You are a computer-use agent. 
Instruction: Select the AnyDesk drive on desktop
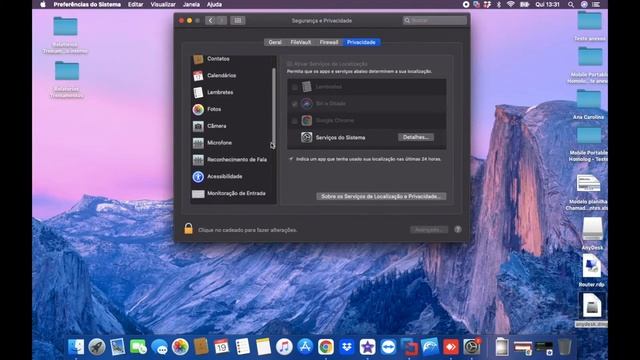(592, 233)
